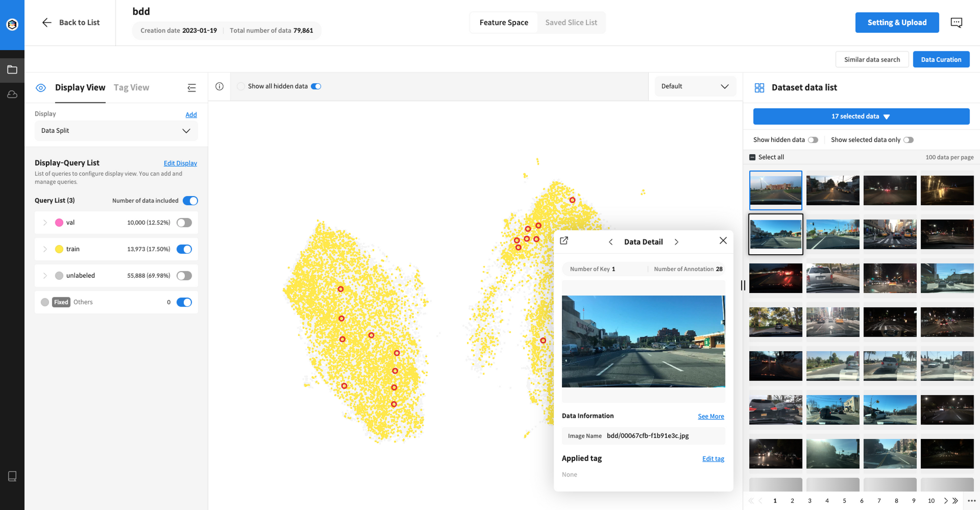980x510 pixels.
Task: Click the app logo icon
Action: pyautogui.click(x=12, y=24)
